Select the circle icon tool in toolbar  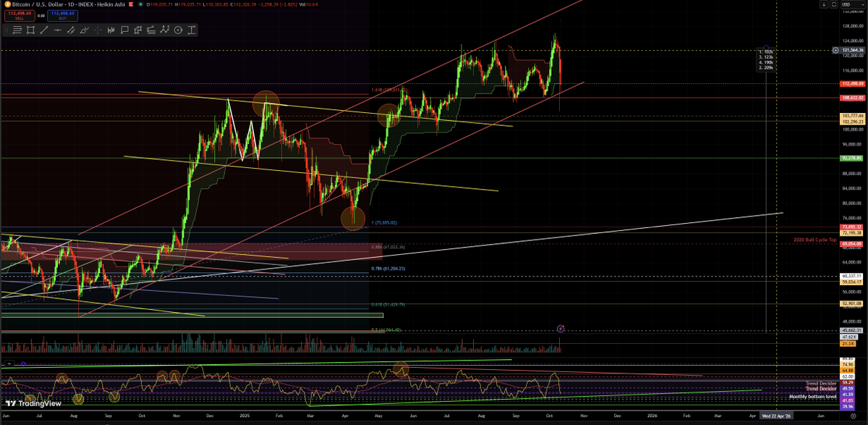(x=178, y=30)
